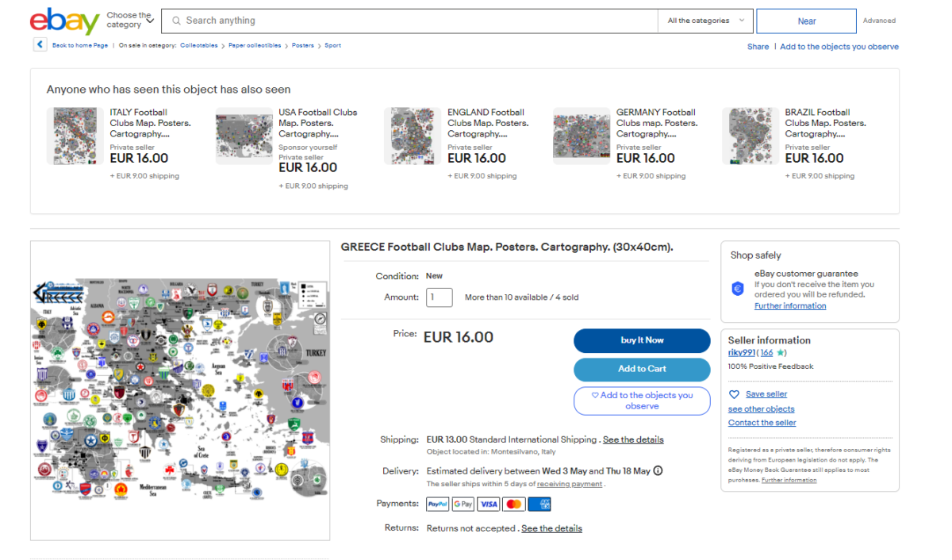952x560 pixels.
Task: Select the Google Pay payment icon
Action: (463, 504)
